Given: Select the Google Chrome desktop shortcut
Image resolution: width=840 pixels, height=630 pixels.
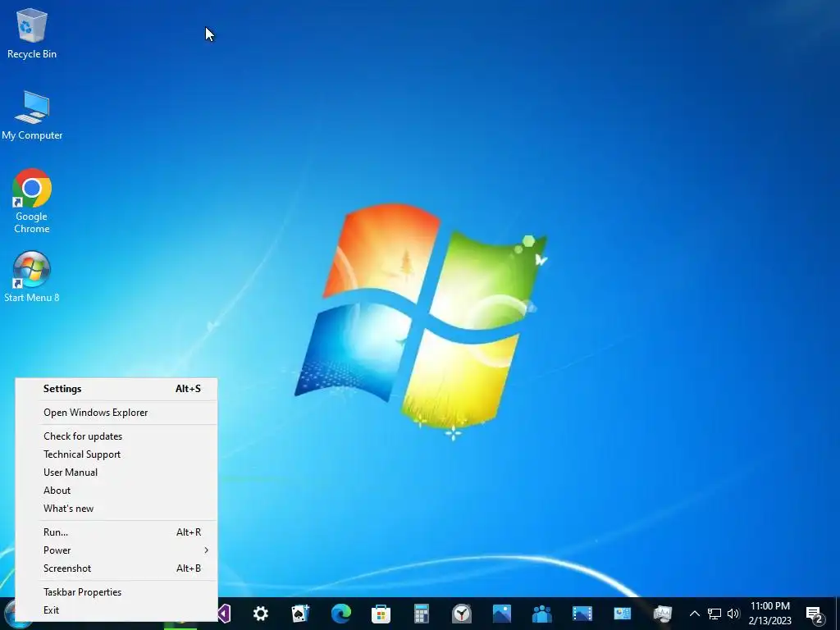Looking at the screenshot, I should tap(32, 201).
